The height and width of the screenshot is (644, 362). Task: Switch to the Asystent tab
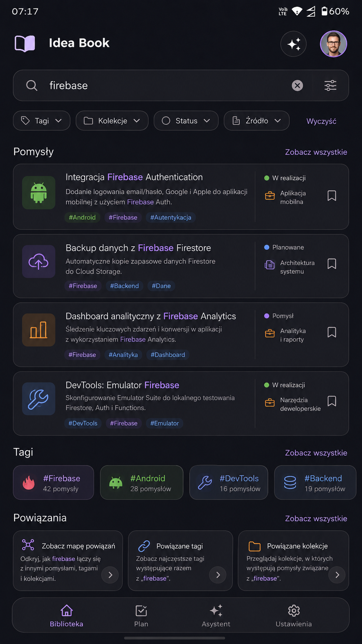point(216,615)
